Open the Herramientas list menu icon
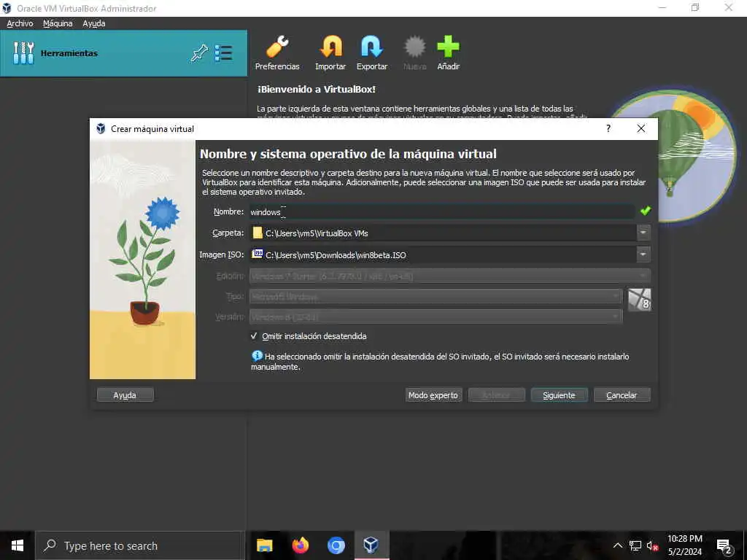This screenshot has width=747, height=560. point(223,52)
